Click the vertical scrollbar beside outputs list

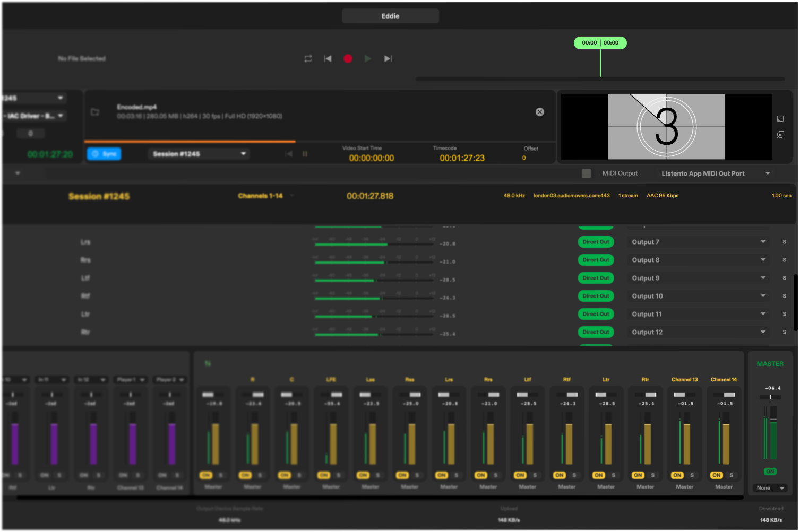(x=795, y=303)
